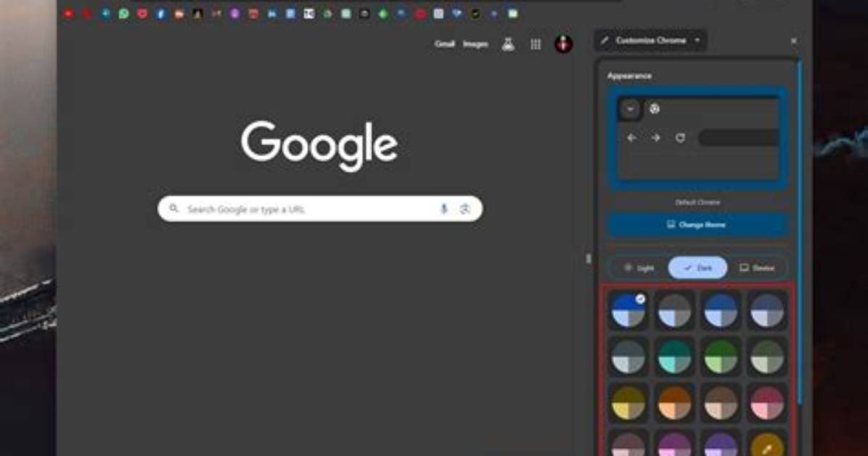The height and width of the screenshot is (456, 868).
Task: Close the Customize Chrome side panel
Action: 794,41
